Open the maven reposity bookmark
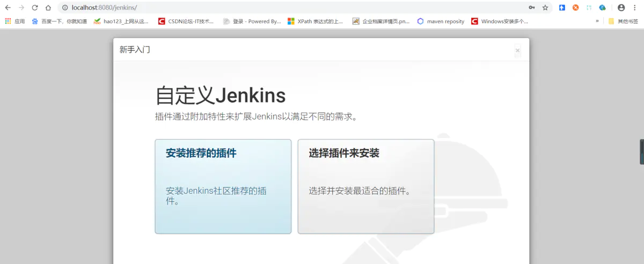The width and height of the screenshot is (644, 264). (441, 21)
